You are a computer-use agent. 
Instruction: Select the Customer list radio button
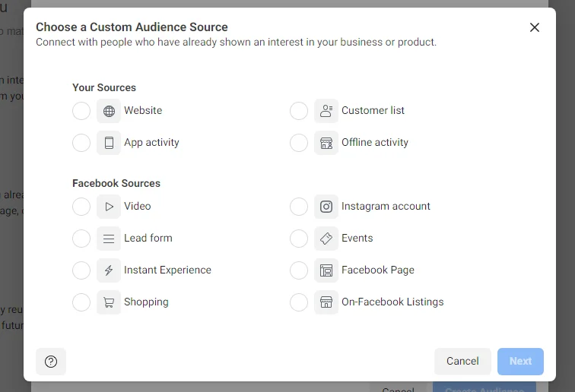click(x=299, y=111)
